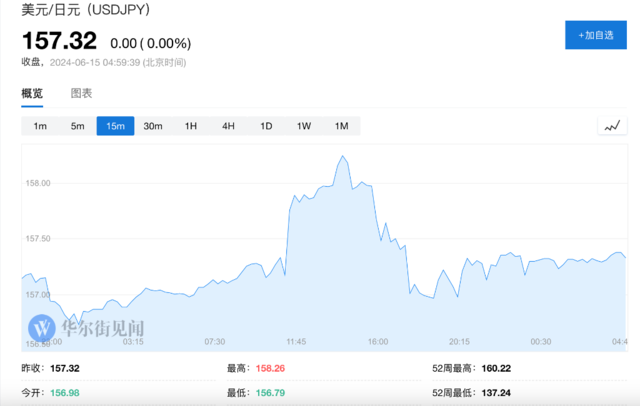Click the line chart style icon
The width and height of the screenshot is (640, 406).
click(x=612, y=126)
